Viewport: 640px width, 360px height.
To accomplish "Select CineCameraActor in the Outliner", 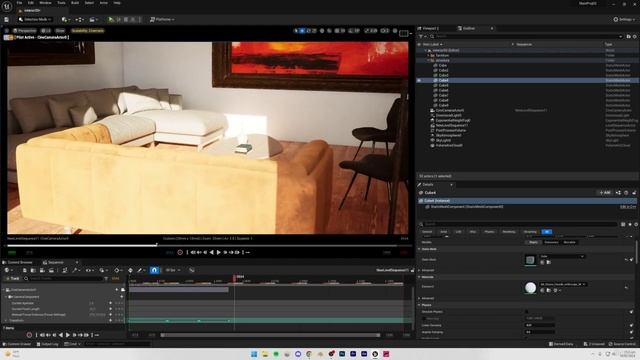I will click(450, 110).
